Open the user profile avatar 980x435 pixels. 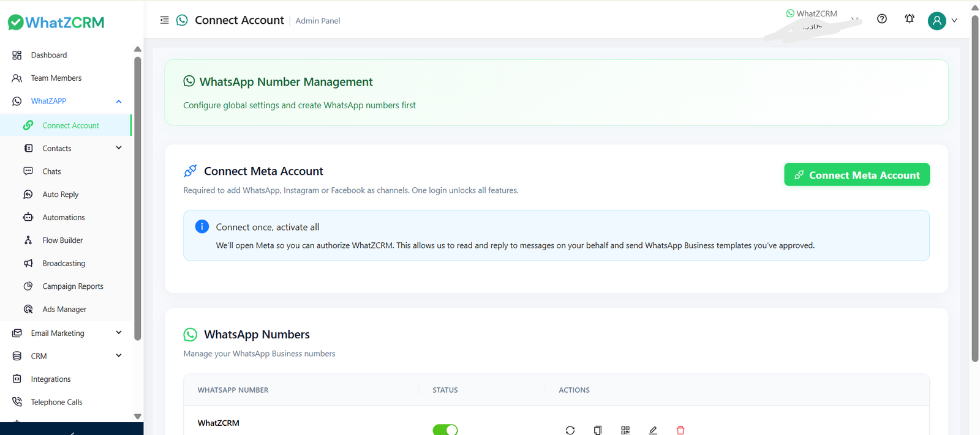pyautogui.click(x=937, y=20)
